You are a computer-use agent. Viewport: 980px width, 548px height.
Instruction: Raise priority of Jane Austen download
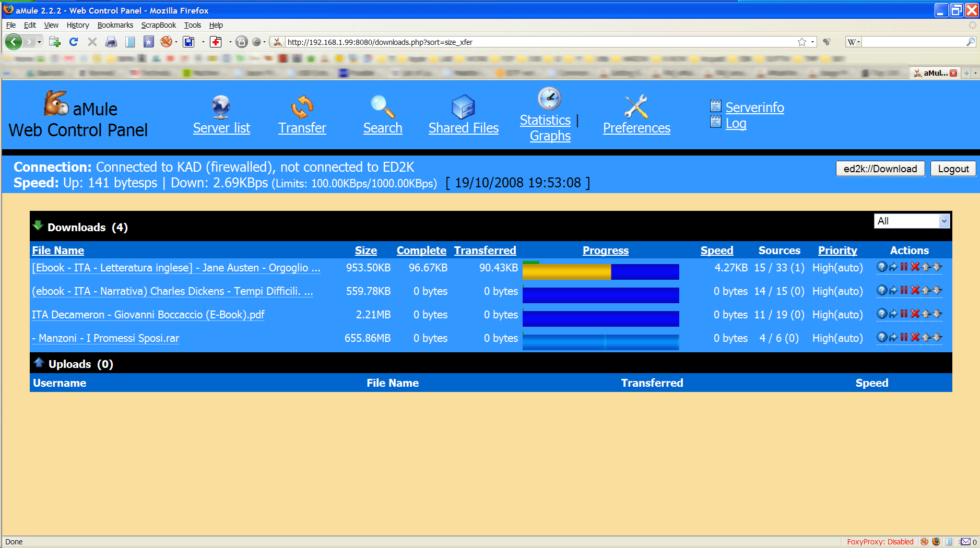click(926, 267)
